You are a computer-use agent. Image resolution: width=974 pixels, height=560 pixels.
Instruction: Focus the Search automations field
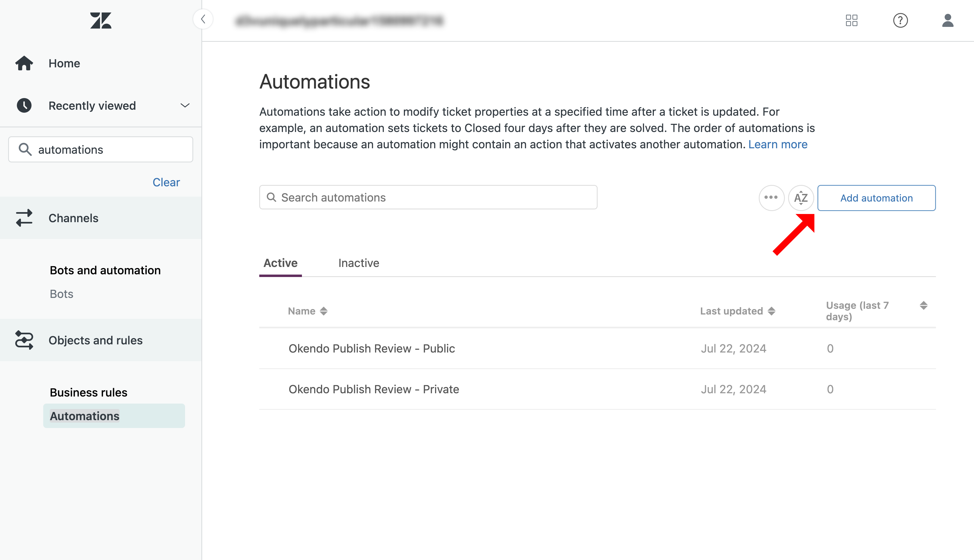(x=428, y=197)
